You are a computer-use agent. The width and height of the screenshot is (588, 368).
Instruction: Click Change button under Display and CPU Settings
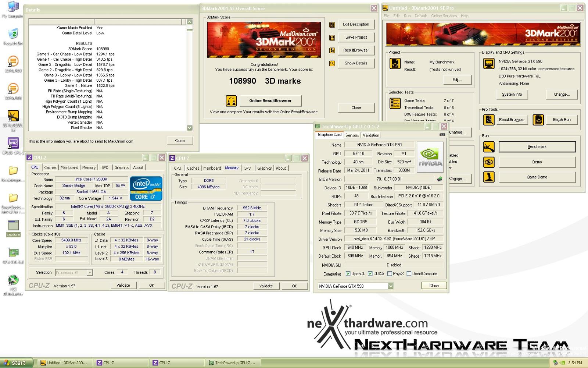point(562,95)
